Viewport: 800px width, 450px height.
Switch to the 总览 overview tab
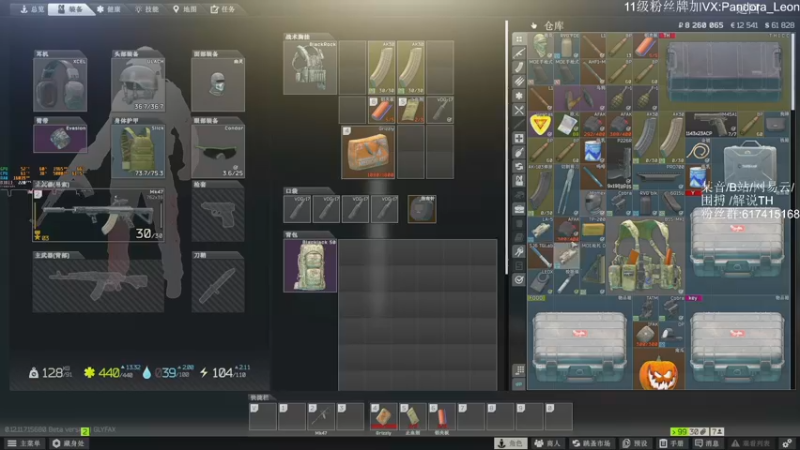pyautogui.click(x=32, y=9)
